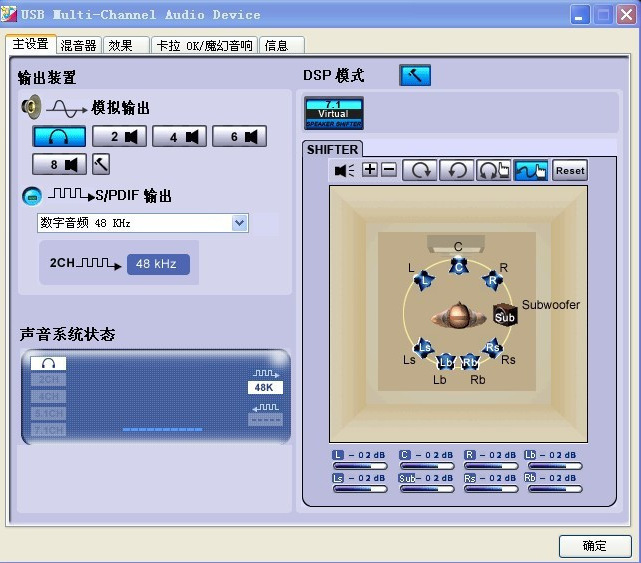Select 2-speaker output mode
Screen dimensions: 641x563
pos(119,136)
